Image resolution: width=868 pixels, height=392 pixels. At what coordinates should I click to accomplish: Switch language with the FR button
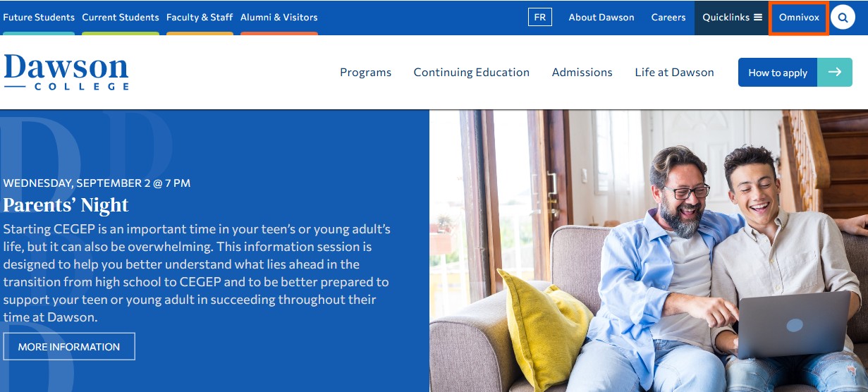coord(540,17)
